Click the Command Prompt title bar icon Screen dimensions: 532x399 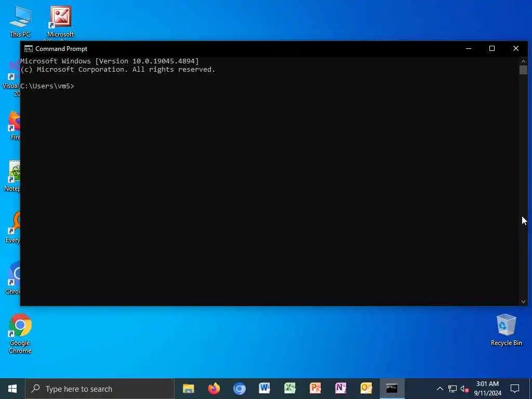(29, 49)
